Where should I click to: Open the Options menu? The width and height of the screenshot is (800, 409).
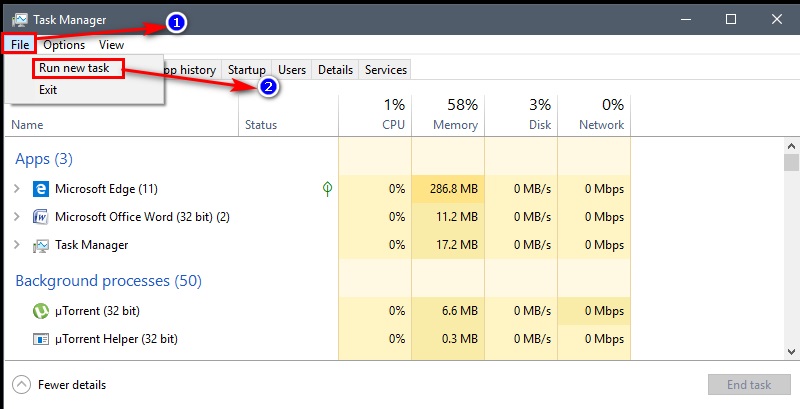click(64, 45)
